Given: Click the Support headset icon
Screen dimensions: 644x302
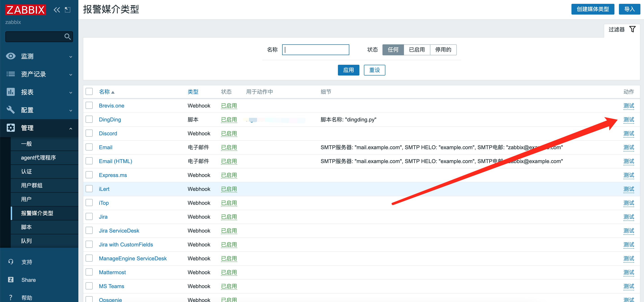Looking at the screenshot, I should (11, 262).
